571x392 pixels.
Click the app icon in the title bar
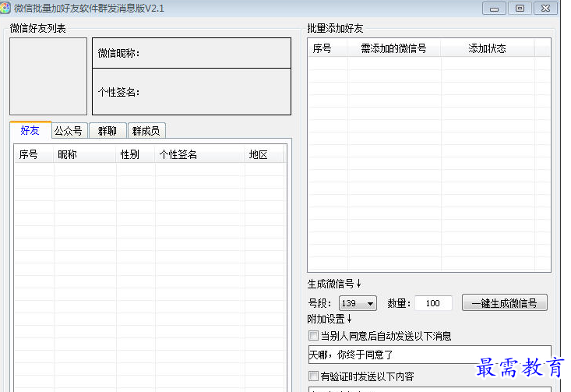[5, 8]
